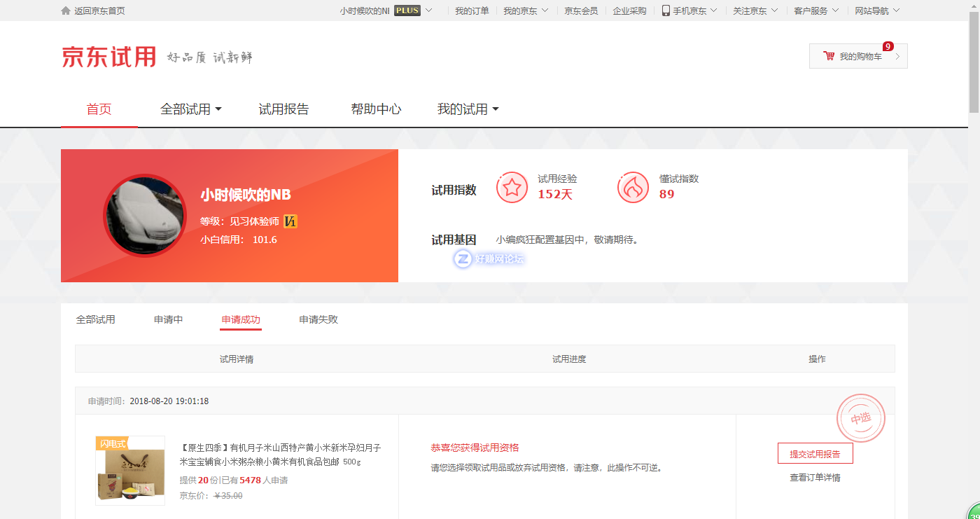Expand the 关注京东 dropdown
Viewport: 980px width, 519px height.
coord(755,11)
